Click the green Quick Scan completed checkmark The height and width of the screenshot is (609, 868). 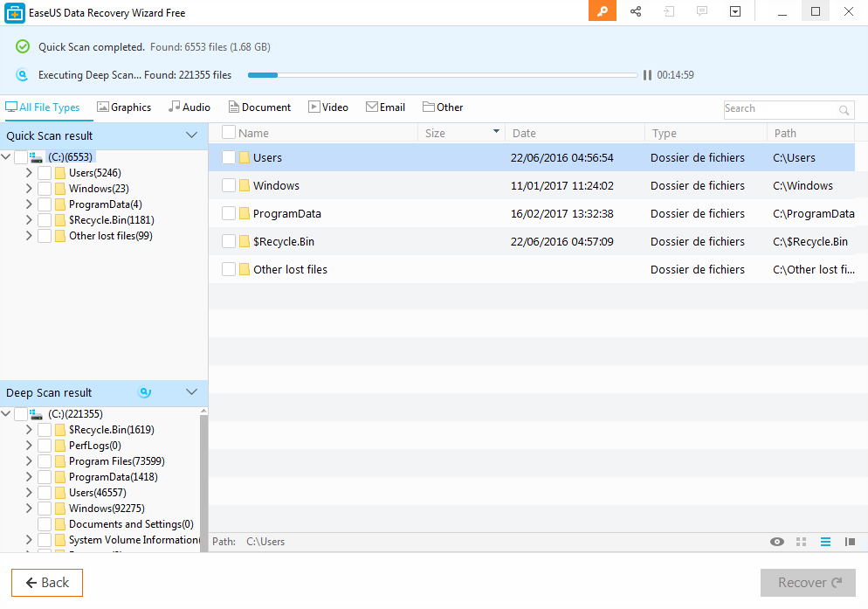pyautogui.click(x=23, y=46)
